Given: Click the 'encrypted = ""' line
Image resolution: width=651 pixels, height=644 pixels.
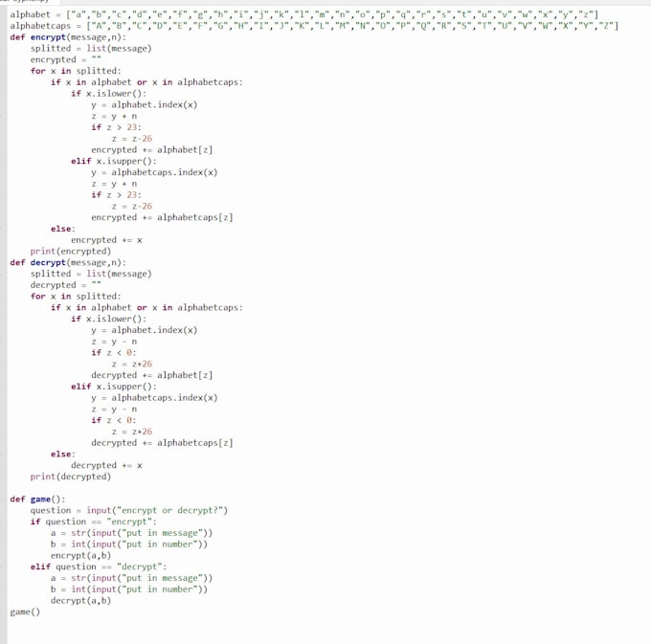Looking at the screenshot, I should [x=66, y=59].
